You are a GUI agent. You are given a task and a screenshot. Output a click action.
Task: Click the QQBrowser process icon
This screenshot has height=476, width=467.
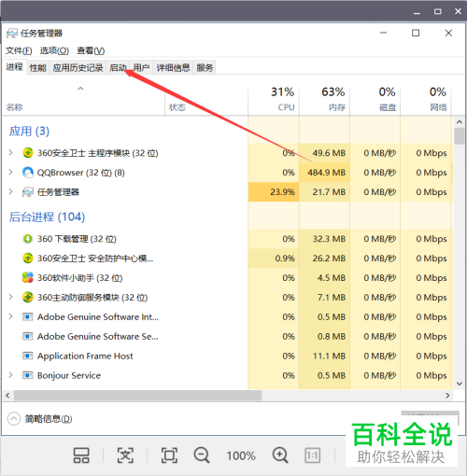coord(28,173)
